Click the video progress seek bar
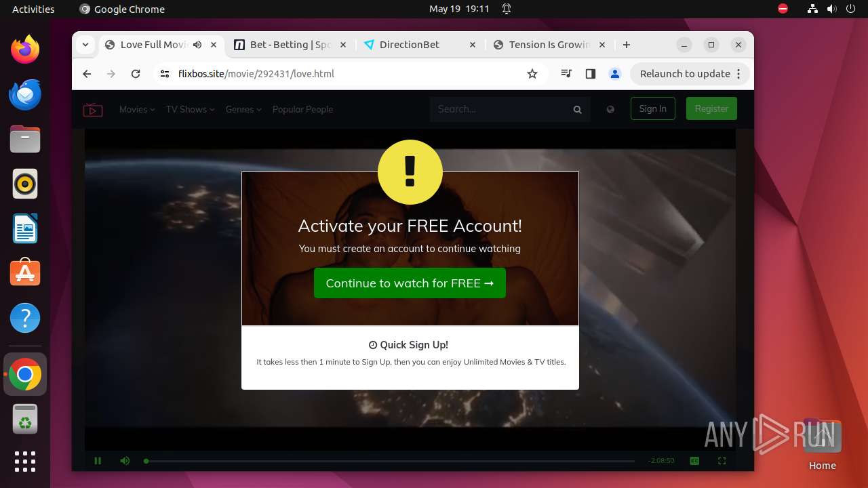Image resolution: width=868 pixels, height=488 pixels. pos(390,461)
